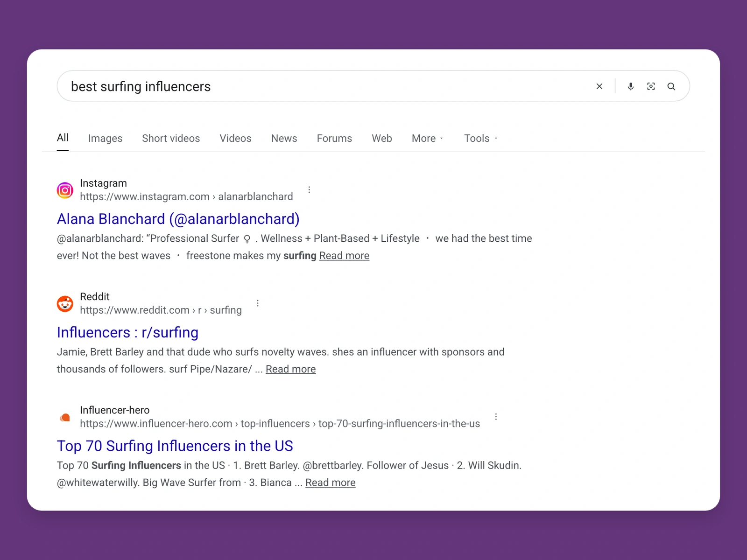Click the Instagram site name label
Viewport: 747px width, 560px height.
pyautogui.click(x=103, y=183)
